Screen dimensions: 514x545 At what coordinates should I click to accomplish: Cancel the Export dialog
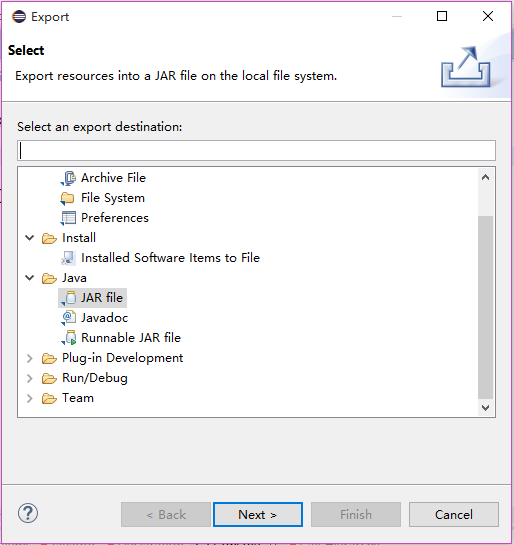[454, 514]
